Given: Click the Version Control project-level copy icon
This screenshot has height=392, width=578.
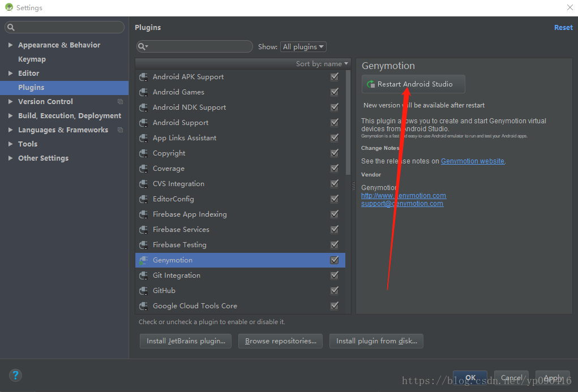Looking at the screenshot, I should point(120,101).
